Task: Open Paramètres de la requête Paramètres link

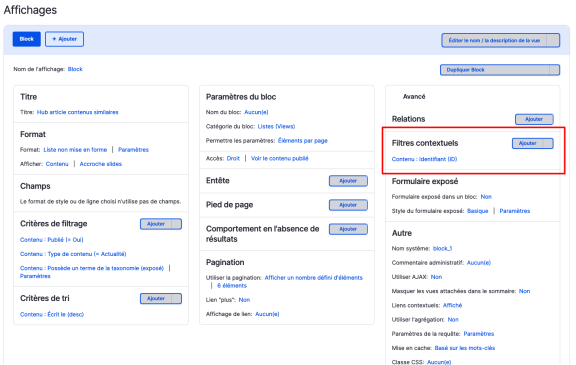Action: [479, 333]
